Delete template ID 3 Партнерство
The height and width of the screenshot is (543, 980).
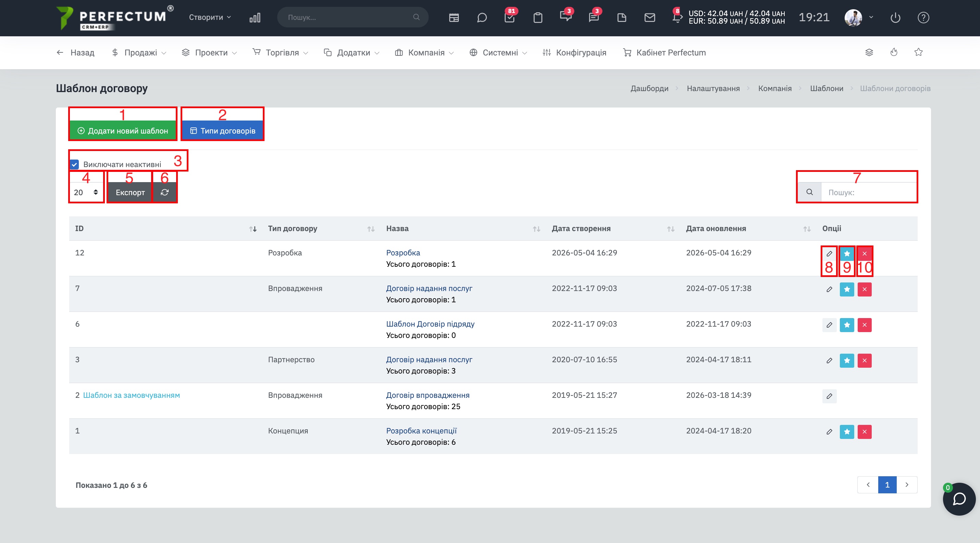tap(864, 361)
